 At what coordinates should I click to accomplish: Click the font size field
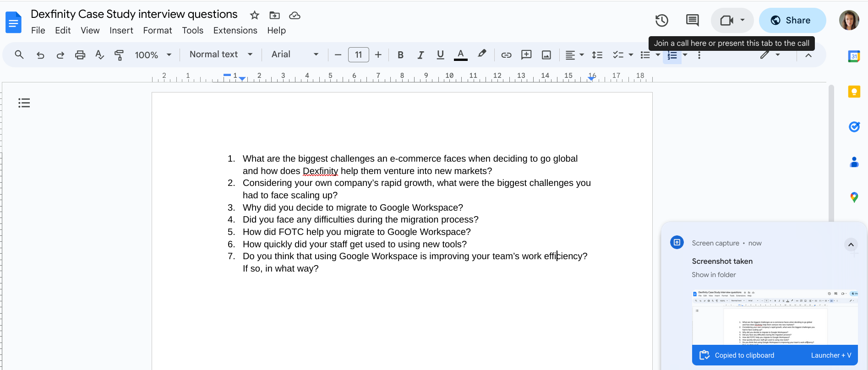click(x=358, y=55)
